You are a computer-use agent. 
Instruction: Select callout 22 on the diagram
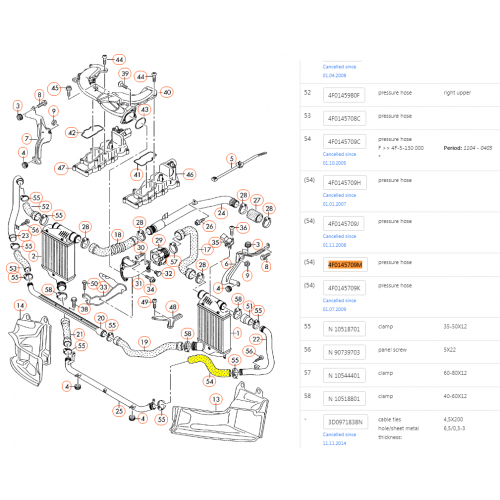tap(256, 339)
